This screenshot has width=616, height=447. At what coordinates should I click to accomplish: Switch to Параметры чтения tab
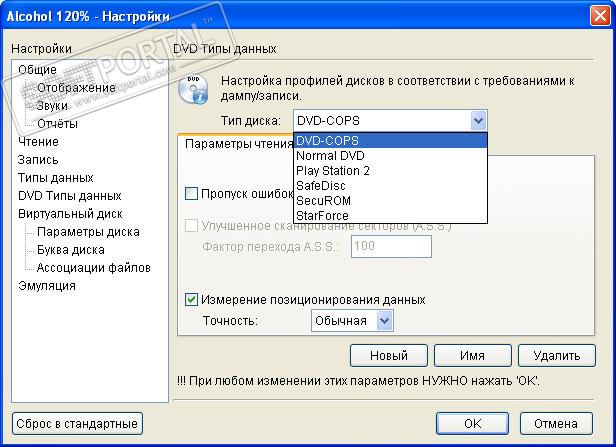point(239,144)
